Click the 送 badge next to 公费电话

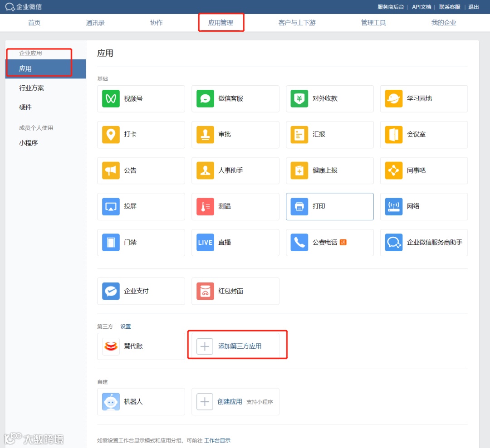click(343, 243)
